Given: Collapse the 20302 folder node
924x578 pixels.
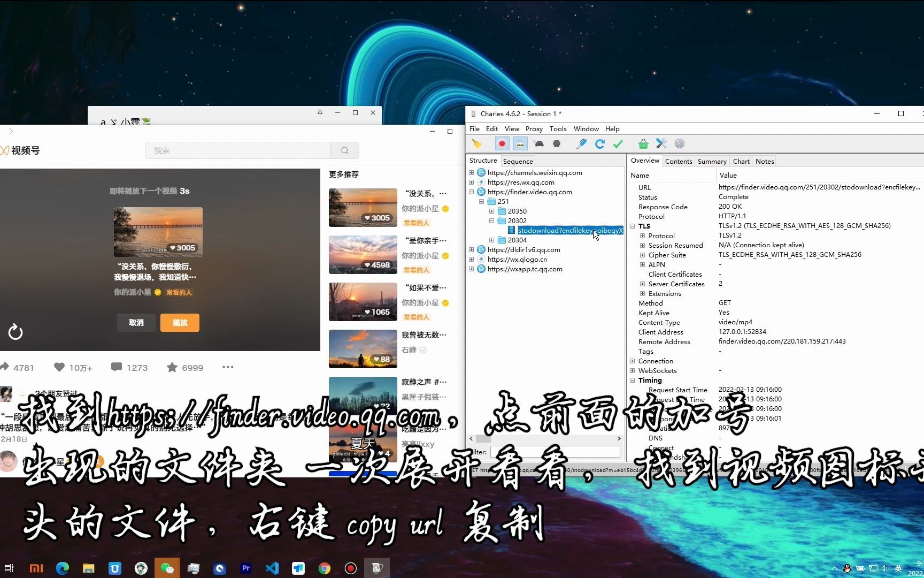Looking at the screenshot, I should tap(491, 221).
